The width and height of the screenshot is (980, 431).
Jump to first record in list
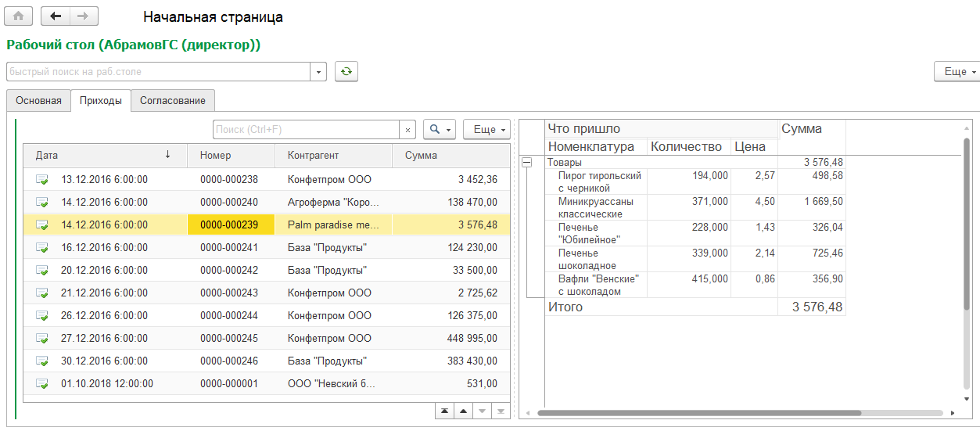[x=445, y=411]
